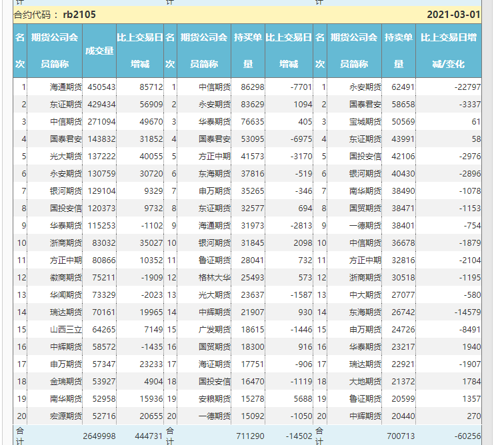Click 中大期货 in short position ranking
The height and width of the screenshot is (445, 504).
pos(365,295)
